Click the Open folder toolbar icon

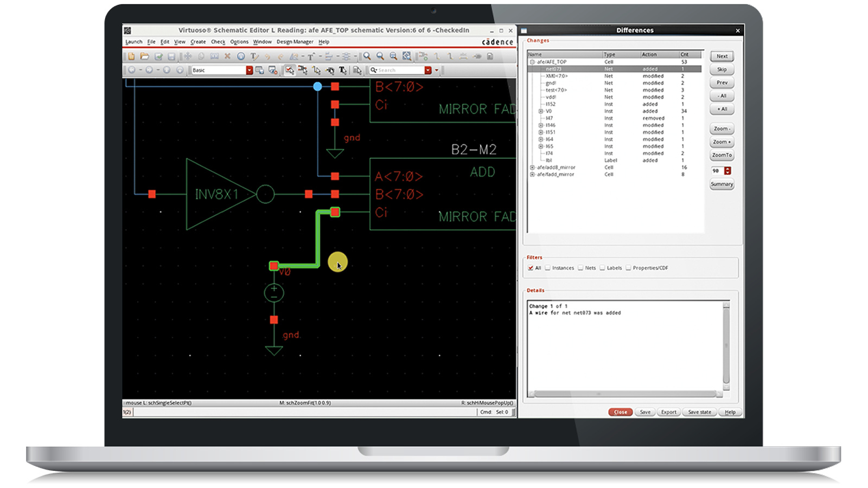pos(144,56)
